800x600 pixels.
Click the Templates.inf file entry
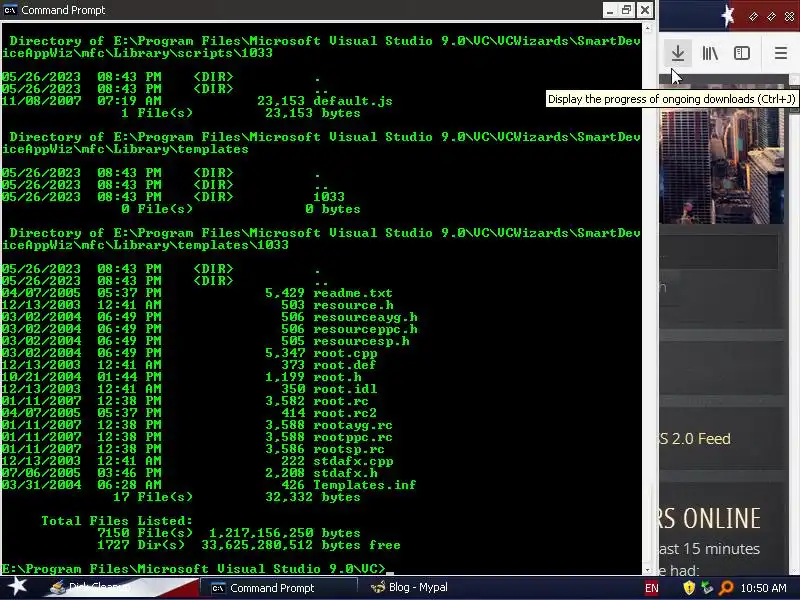coord(364,485)
